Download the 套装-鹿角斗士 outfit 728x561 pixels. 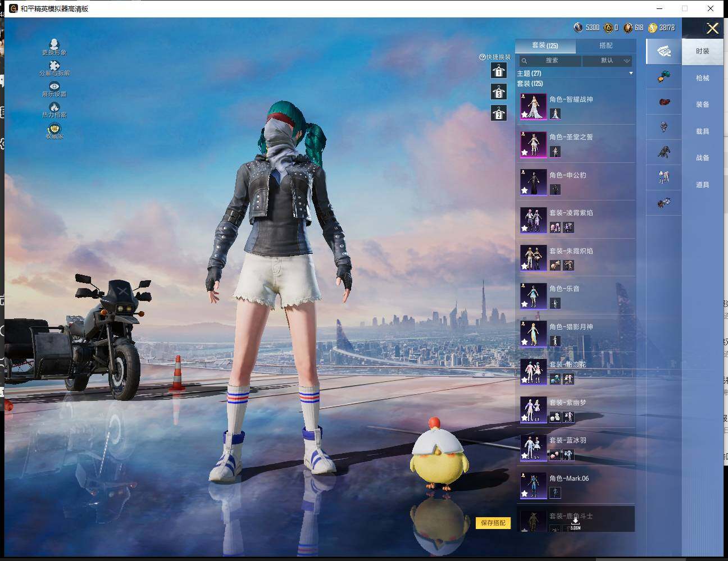(x=575, y=523)
